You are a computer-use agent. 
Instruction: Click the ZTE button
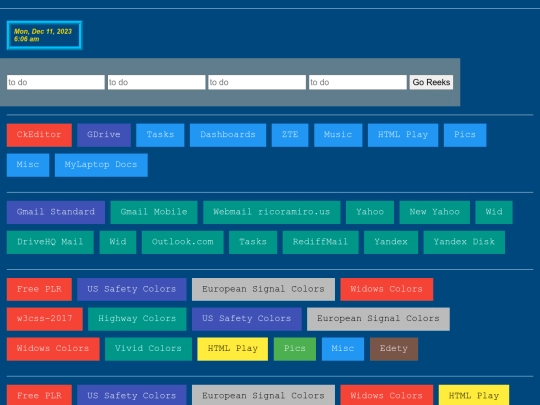[x=290, y=135]
